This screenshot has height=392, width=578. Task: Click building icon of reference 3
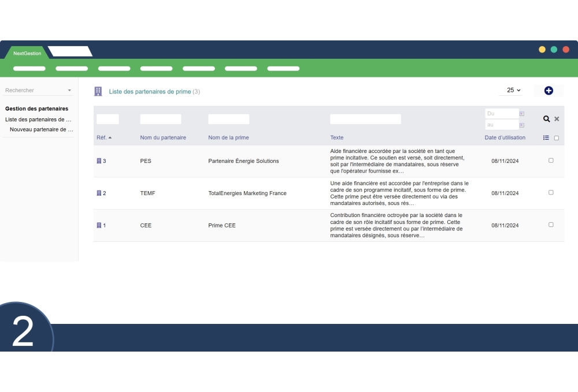tap(99, 161)
